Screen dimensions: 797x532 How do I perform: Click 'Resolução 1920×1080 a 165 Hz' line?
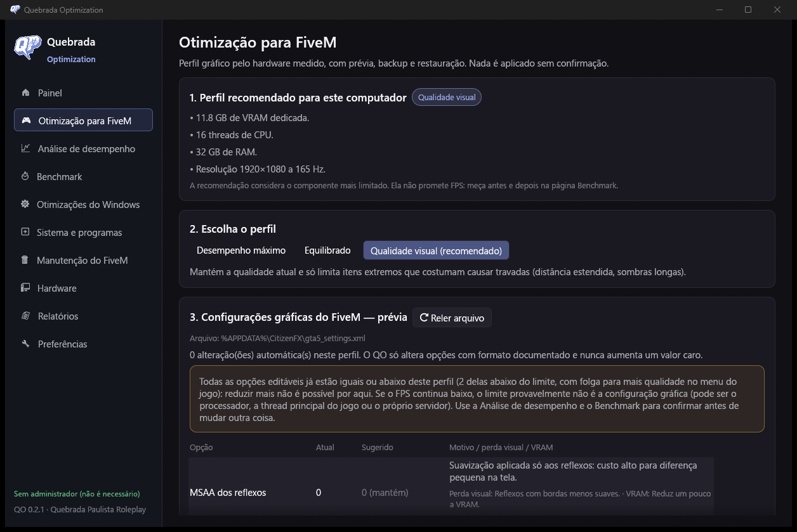tap(258, 169)
